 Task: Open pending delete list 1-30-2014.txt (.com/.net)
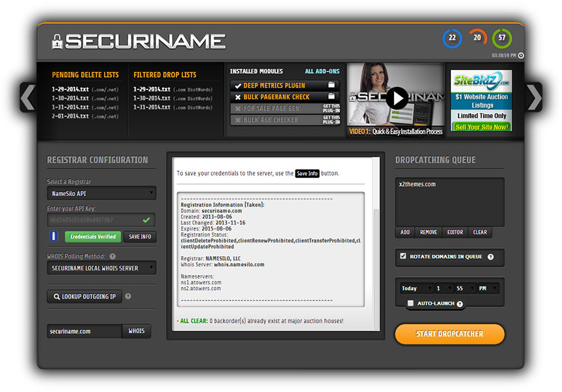click(85, 98)
